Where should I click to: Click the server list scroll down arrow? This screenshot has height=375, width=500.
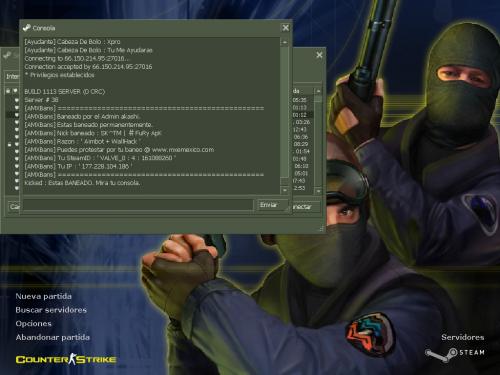(318, 191)
